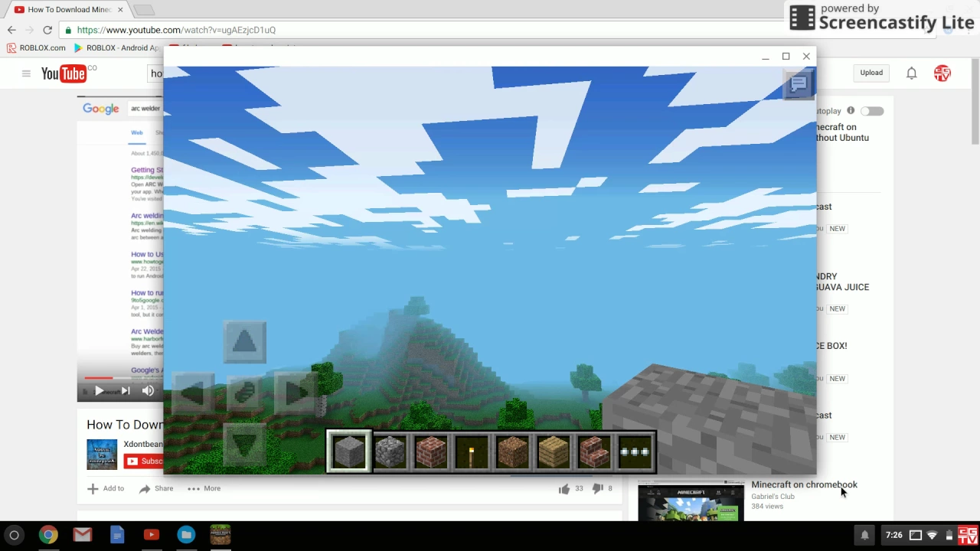
Task: Dislike the video with thumbs down
Action: [x=598, y=488]
